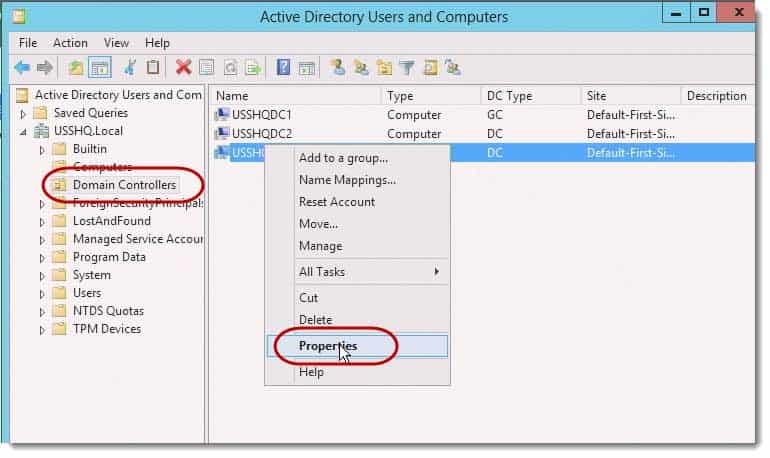The width and height of the screenshot is (770, 458).
Task: Click the TPM Devices folder icon
Action: coord(59,329)
